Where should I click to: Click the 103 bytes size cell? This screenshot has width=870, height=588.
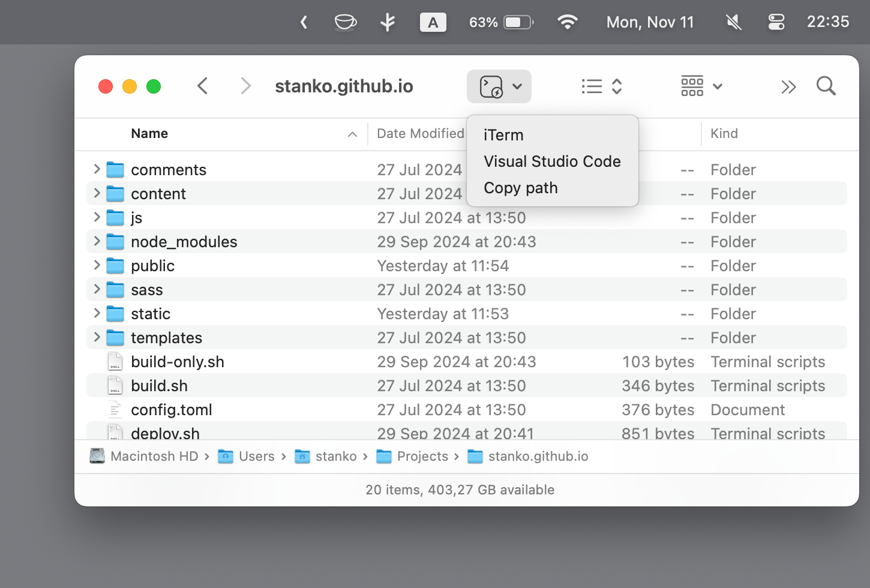click(x=658, y=362)
